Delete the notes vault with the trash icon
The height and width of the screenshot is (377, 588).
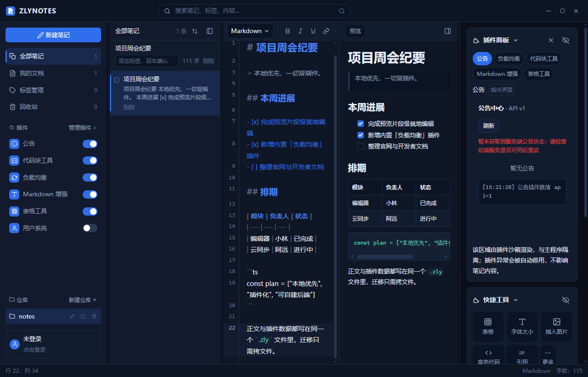pyautogui.click(x=94, y=316)
